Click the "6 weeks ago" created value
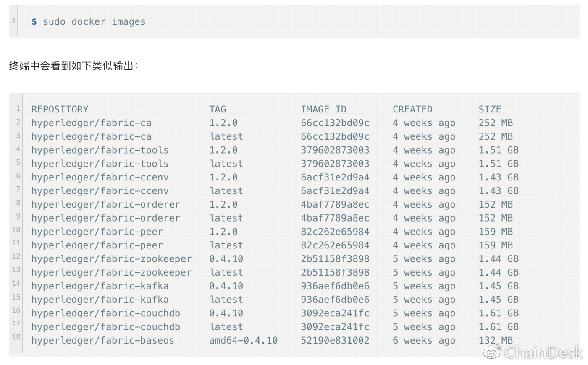Screen dimensions: 588x365 (x=424, y=340)
